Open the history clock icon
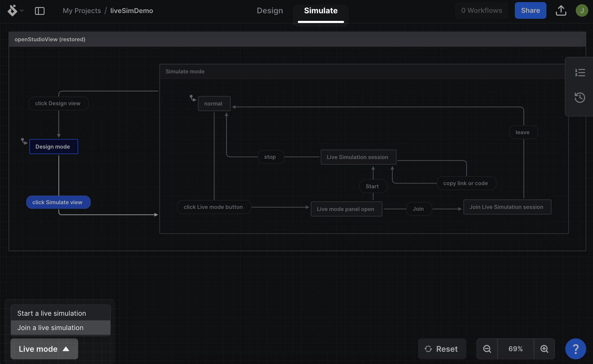593x364 pixels. pos(580,98)
